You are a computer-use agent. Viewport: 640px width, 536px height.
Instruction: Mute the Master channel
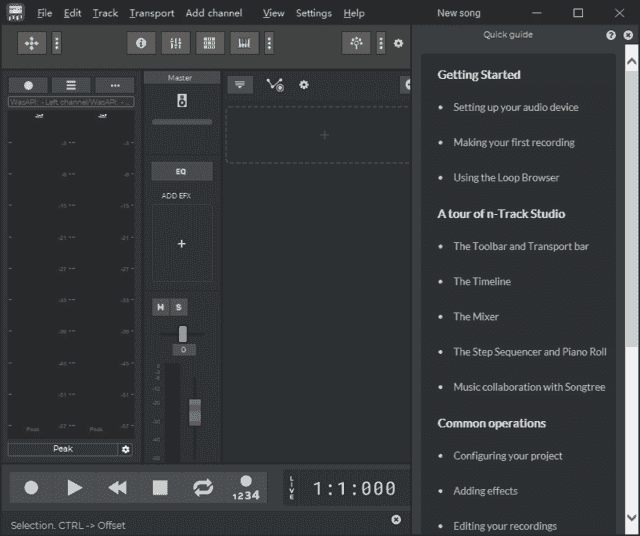(160, 307)
